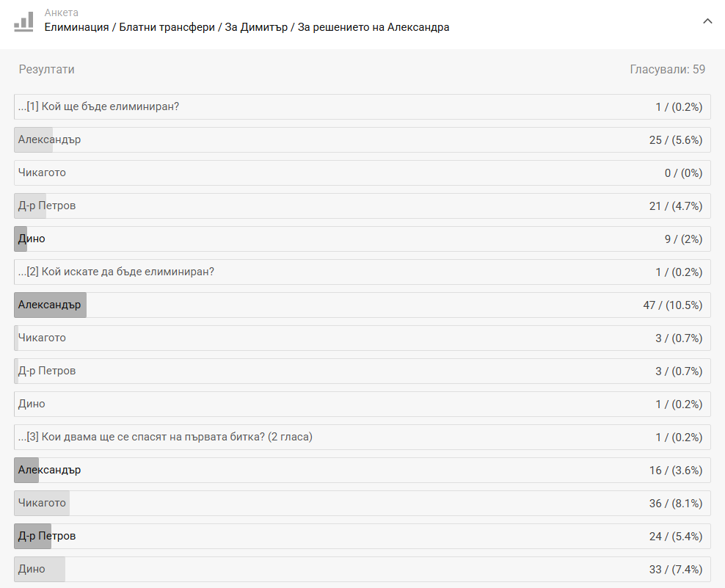Viewport: 725px width, 588px height.
Task: Select question row about the first battle
Action: click(362, 438)
